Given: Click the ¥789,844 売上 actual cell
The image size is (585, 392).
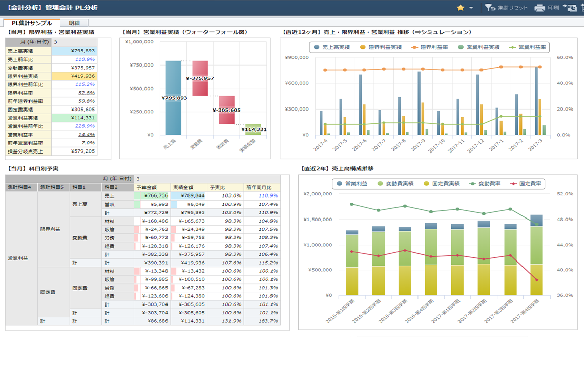Looking at the screenshot, I should point(189,195).
